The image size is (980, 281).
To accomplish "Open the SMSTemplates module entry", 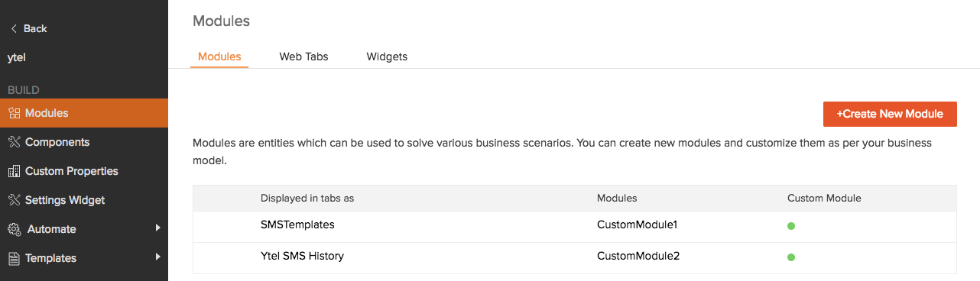I will tap(297, 224).
